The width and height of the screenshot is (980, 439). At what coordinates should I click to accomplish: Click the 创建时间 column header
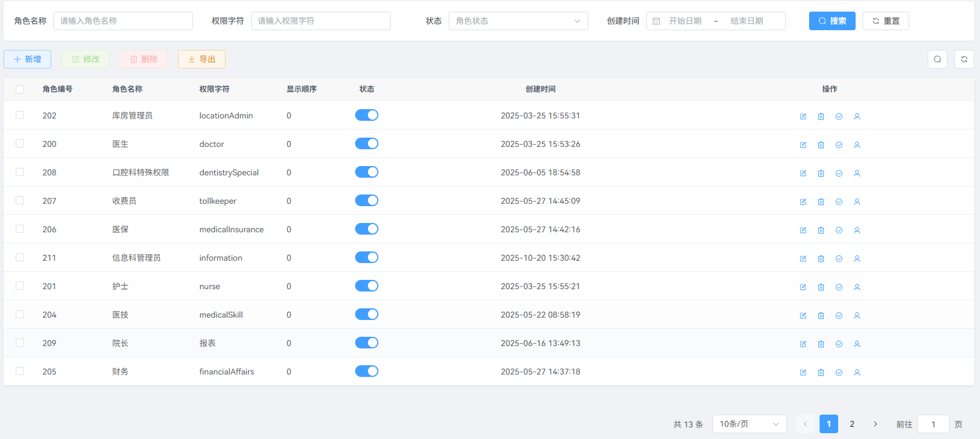point(541,89)
